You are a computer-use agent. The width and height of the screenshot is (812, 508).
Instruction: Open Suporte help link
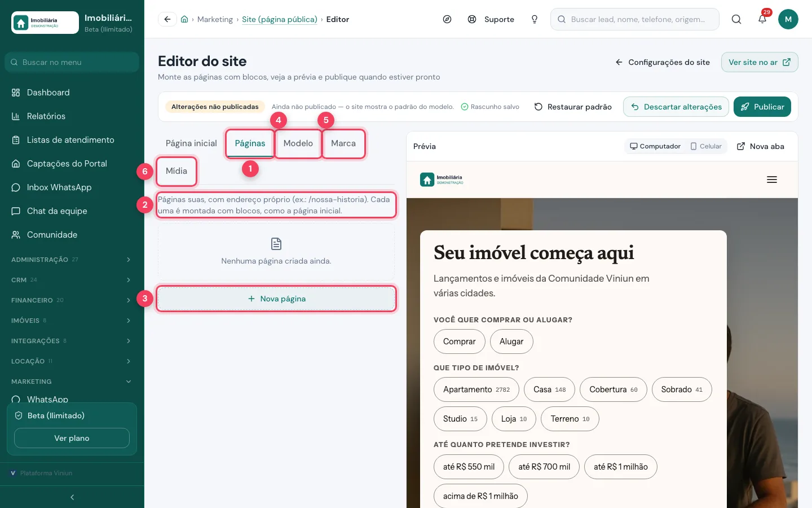(491, 19)
